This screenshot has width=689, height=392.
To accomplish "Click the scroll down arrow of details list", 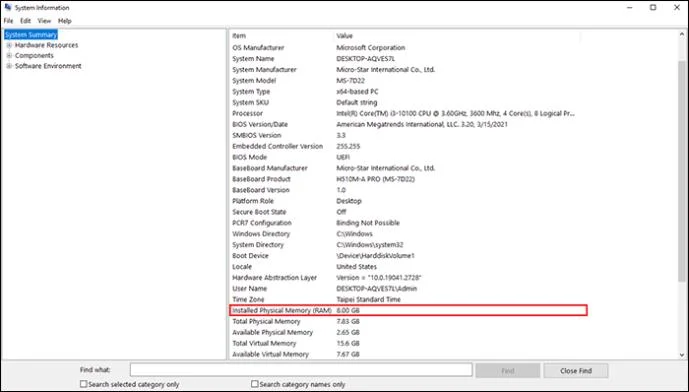I will tap(682, 355).
